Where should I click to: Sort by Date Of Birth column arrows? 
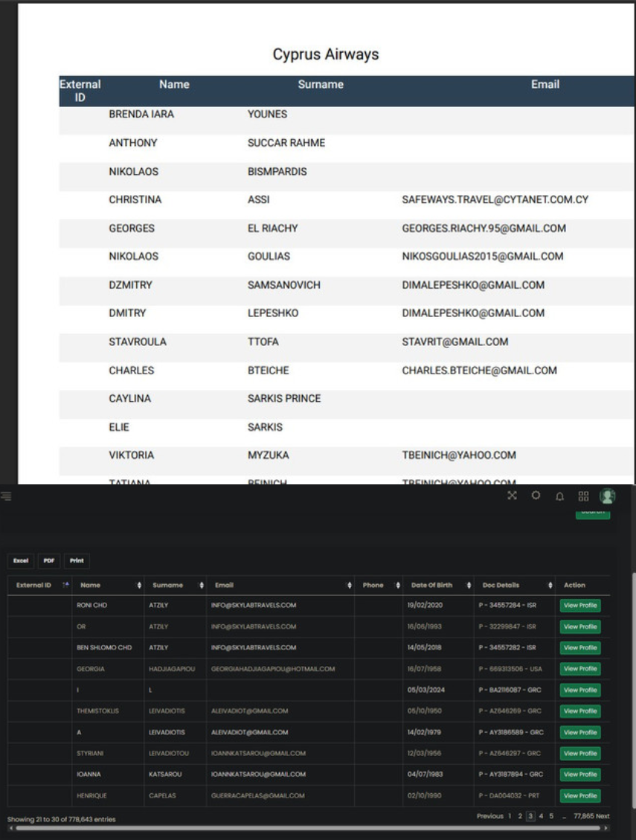469,585
